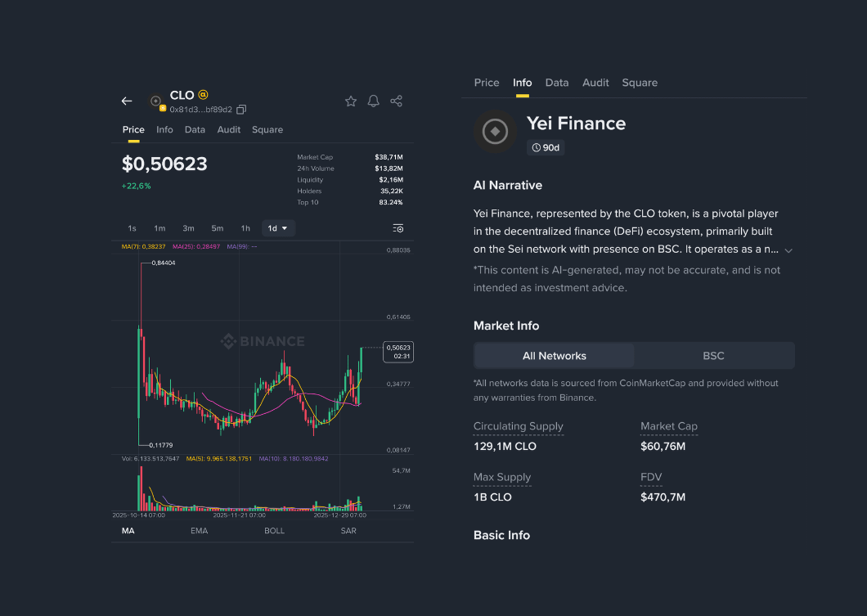This screenshot has width=867, height=616.
Task: Click the Holders value 35,22K
Action: point(392,191)
